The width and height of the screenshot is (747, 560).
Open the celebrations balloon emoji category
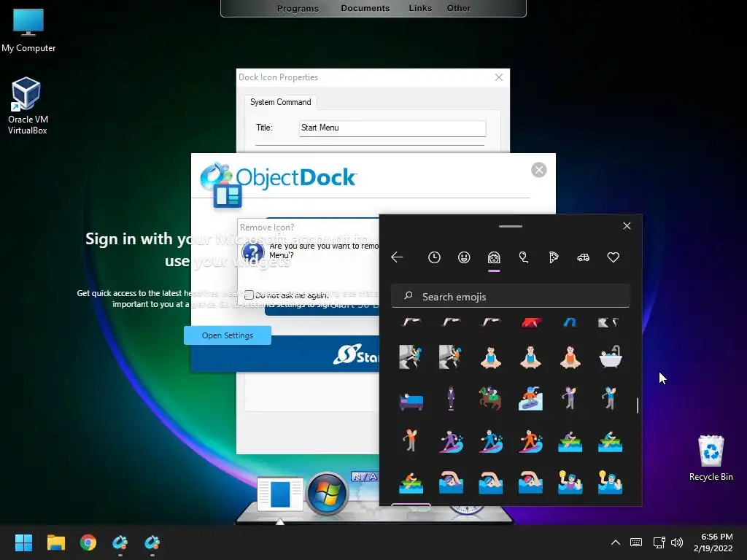tap(524, 257)
